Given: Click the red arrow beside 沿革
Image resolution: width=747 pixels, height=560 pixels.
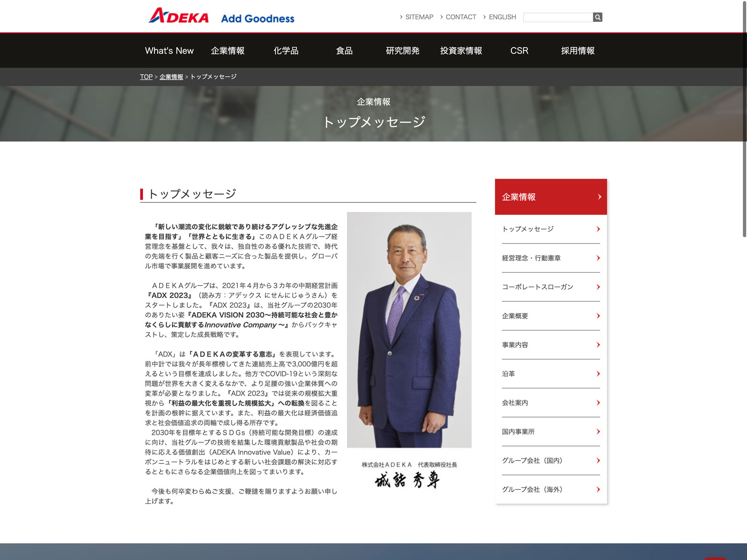Looking at the screenshot, I should 598,374.
